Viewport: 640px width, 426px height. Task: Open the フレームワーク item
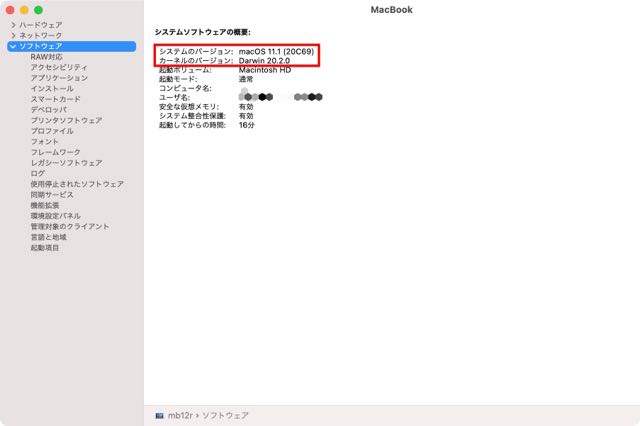(x=56, y=152)
